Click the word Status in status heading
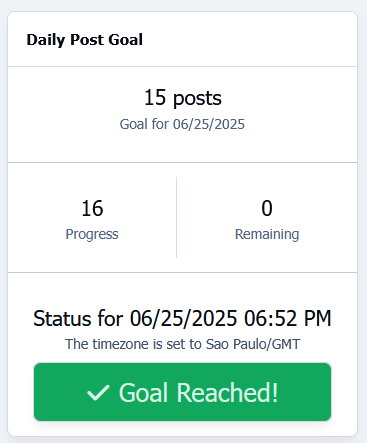 (62, 318)
